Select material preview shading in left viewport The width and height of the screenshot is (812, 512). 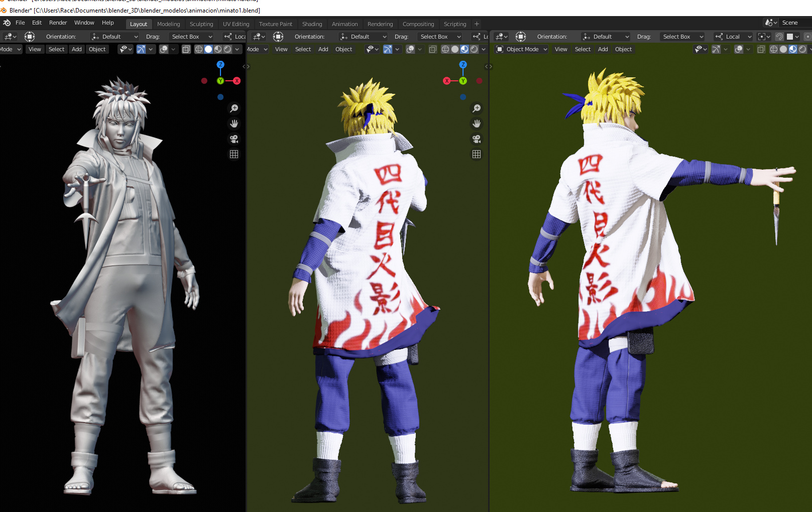tap(218, 49)
